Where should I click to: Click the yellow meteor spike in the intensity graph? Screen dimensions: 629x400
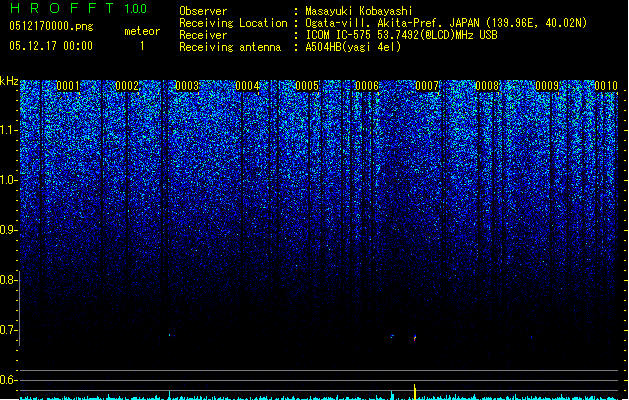[415, 392]
